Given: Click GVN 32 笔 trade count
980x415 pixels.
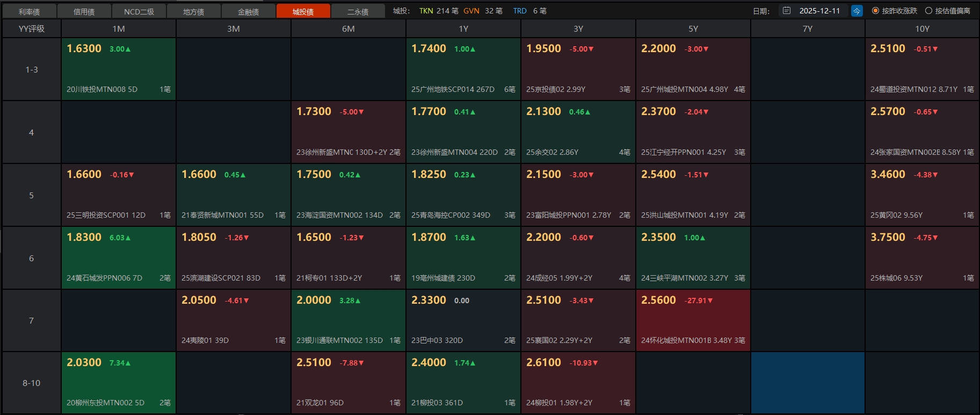Looking at the screenshot, I should point(483,11).
